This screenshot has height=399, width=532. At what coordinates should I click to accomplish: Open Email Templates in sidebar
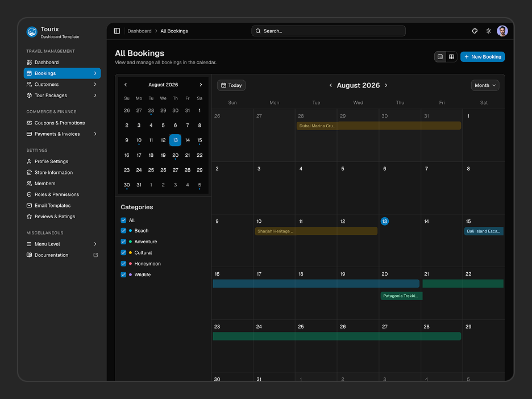(x=62, y=206)
